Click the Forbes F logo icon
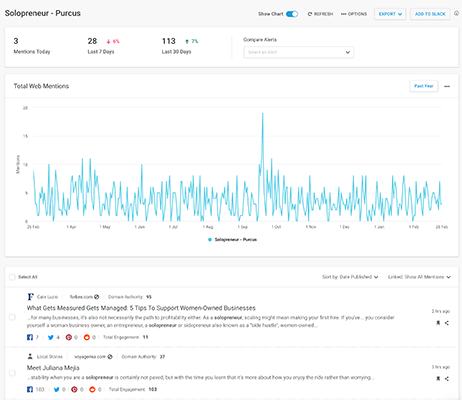This screenshot has height=400, width=462. point(30,297)
